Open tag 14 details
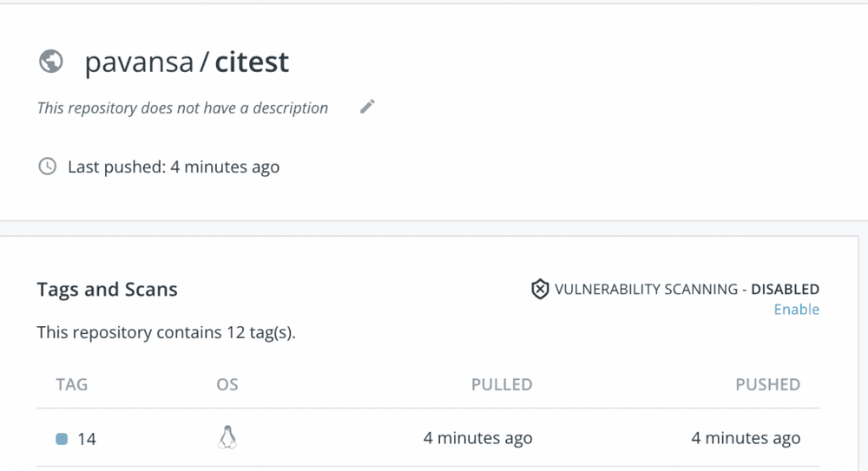The height and width of the screenshot is (471, 868). coord(87,439)
